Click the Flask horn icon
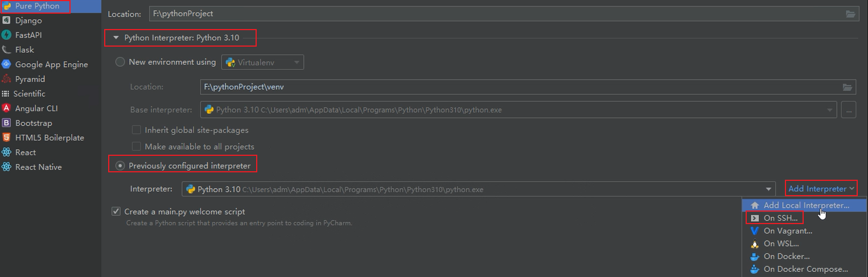The image size is (868, 277). (6, 50)
